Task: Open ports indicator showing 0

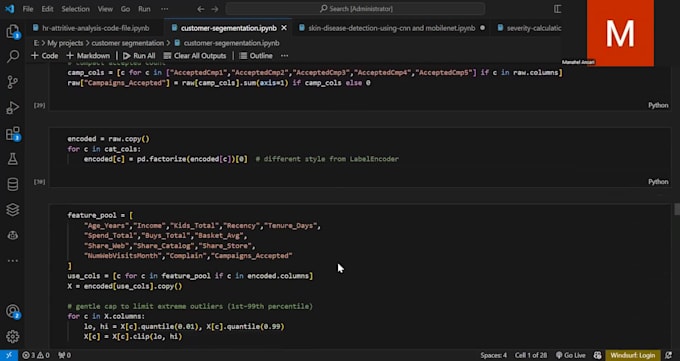Action: pyautogui.click(x=64, y=355)
